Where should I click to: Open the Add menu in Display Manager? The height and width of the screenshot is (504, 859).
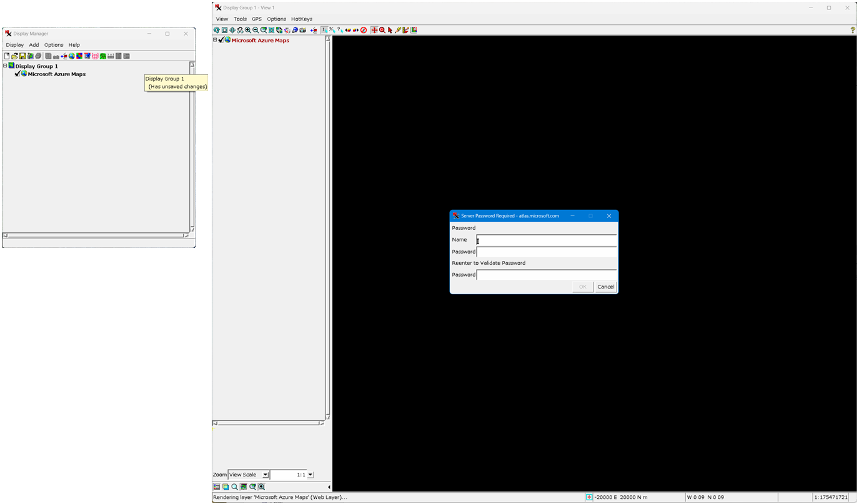pos(34,45)
